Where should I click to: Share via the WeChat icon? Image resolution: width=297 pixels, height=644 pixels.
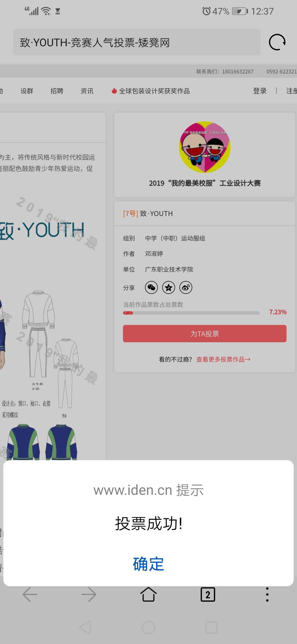point(152,288)
